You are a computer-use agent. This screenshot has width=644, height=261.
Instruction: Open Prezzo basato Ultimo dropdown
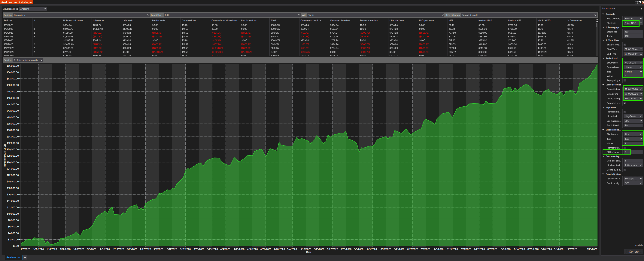point(633,67)
